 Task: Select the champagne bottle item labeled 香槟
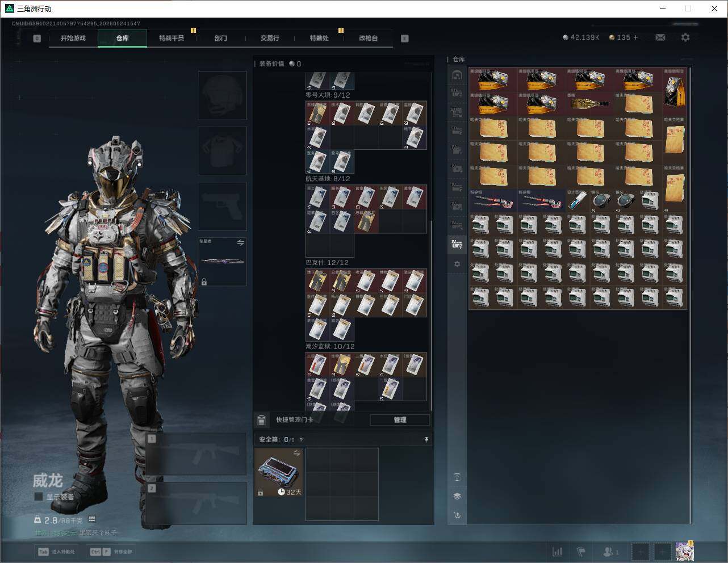point(590,104)
